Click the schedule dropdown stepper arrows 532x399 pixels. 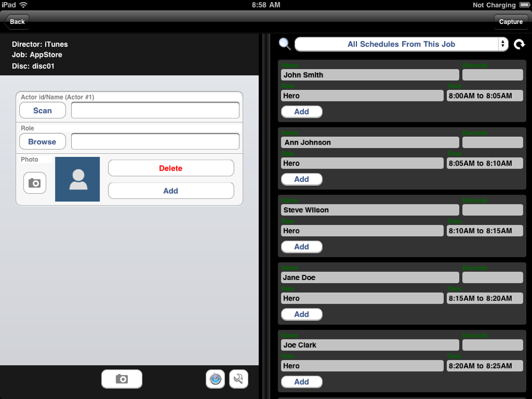click(x=503, y=44)
